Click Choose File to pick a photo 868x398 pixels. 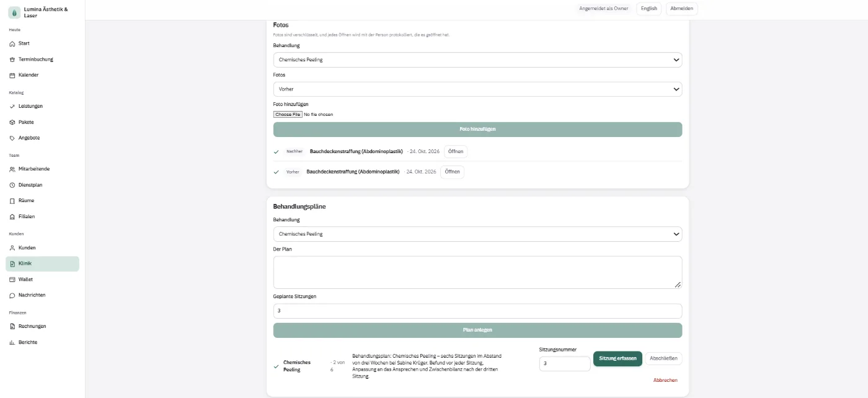click(x=288, y=115)
